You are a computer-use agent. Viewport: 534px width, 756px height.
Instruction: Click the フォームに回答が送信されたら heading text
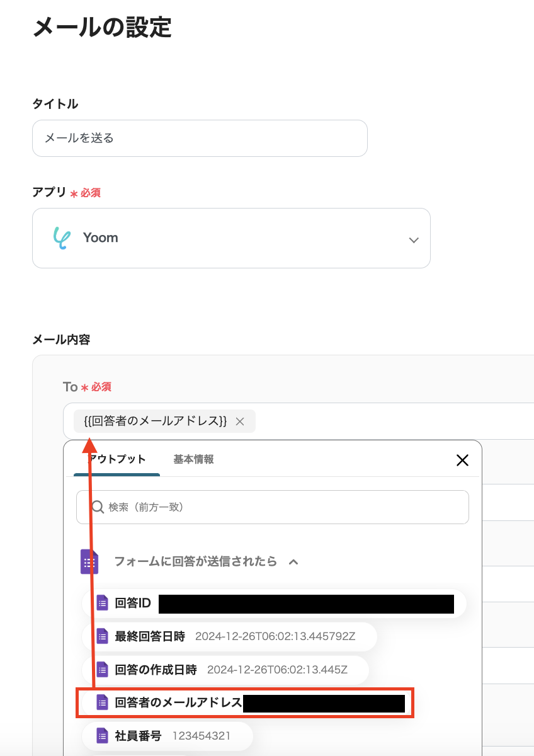195,561
